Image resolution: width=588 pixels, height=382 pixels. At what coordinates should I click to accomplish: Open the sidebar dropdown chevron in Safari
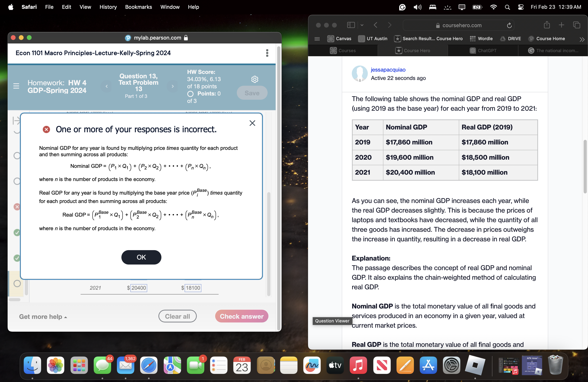[362, 25]
